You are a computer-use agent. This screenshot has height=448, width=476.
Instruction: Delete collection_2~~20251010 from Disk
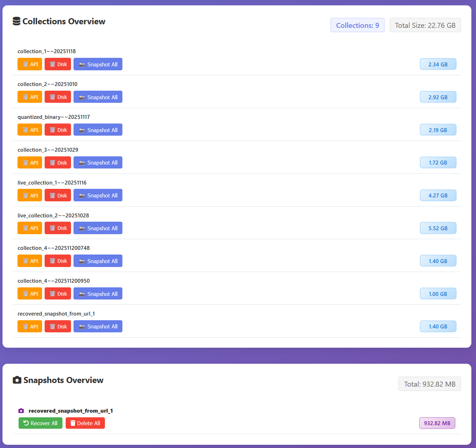(x=58, y=97)
